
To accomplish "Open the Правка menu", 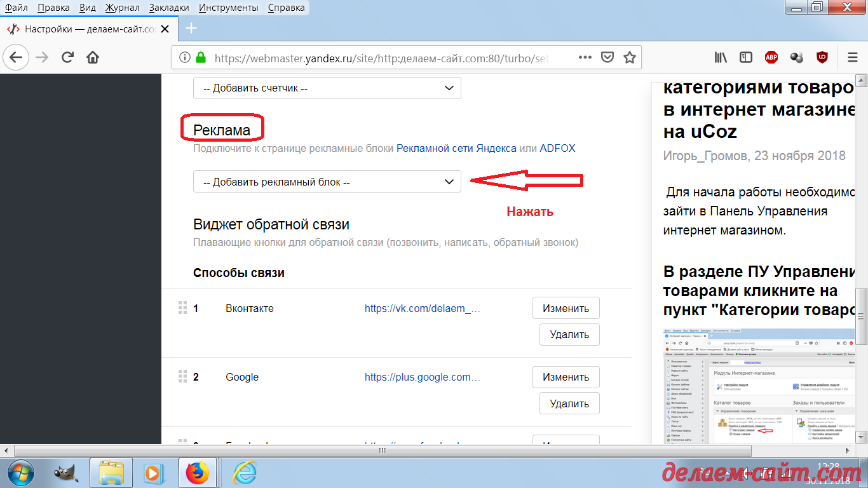I will tap(54, 8).
